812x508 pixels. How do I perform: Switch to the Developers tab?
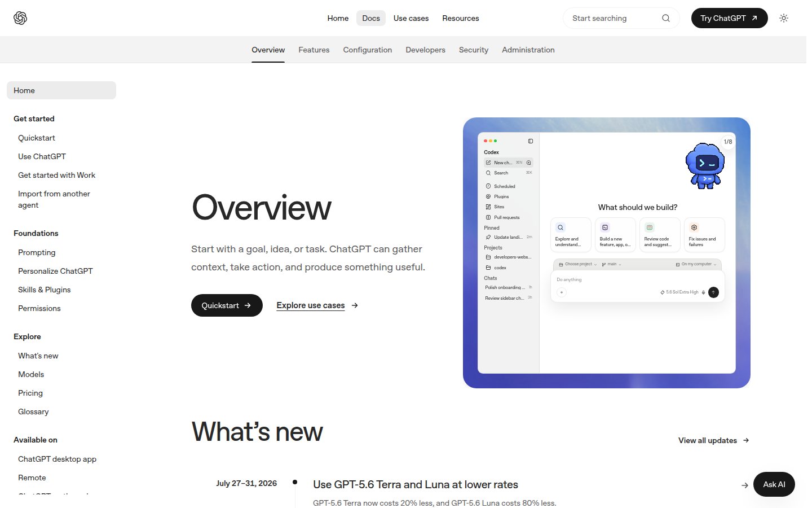tap(426, 50)
